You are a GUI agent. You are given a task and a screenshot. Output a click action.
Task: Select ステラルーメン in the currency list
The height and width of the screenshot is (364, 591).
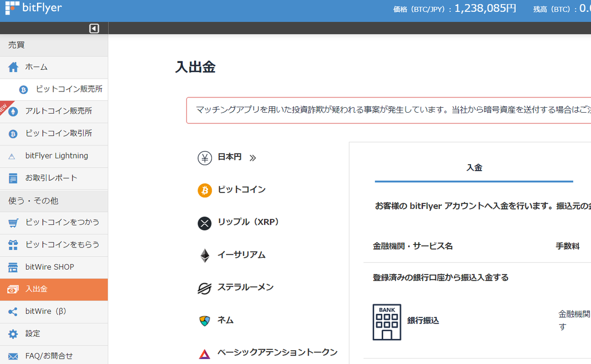coord(245,287)
